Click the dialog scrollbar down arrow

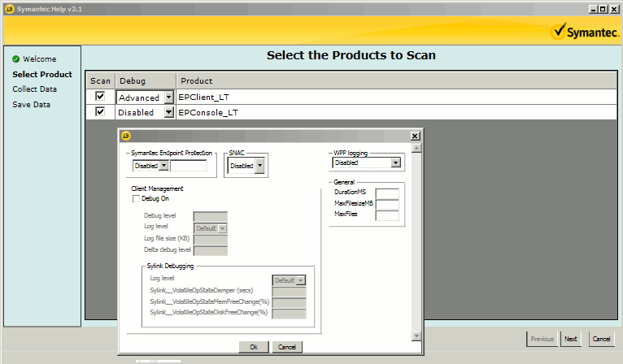416,336
